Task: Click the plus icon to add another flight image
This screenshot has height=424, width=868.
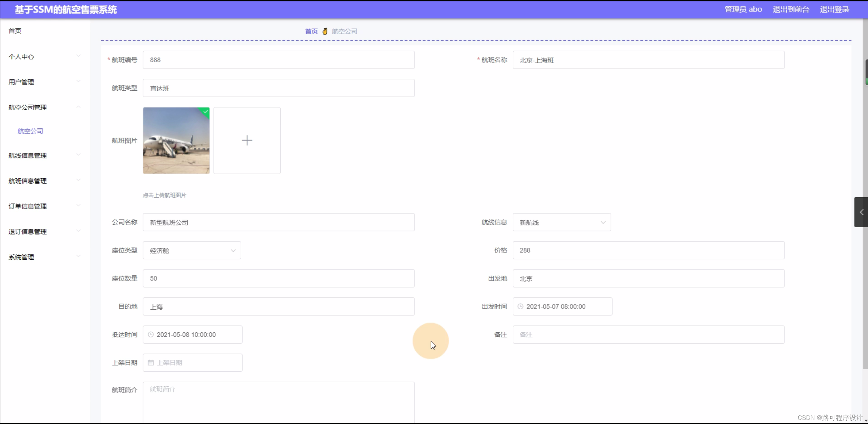Action: tap(247, 140)
